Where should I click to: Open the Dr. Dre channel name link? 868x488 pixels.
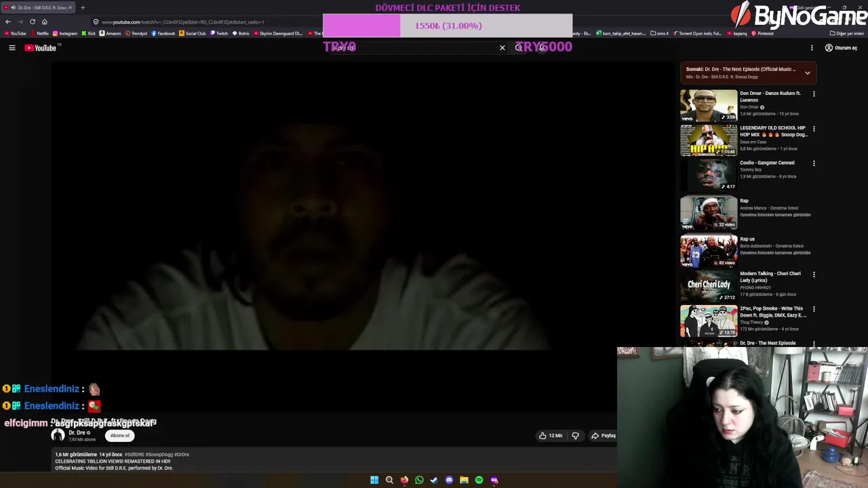pos(77,432)
